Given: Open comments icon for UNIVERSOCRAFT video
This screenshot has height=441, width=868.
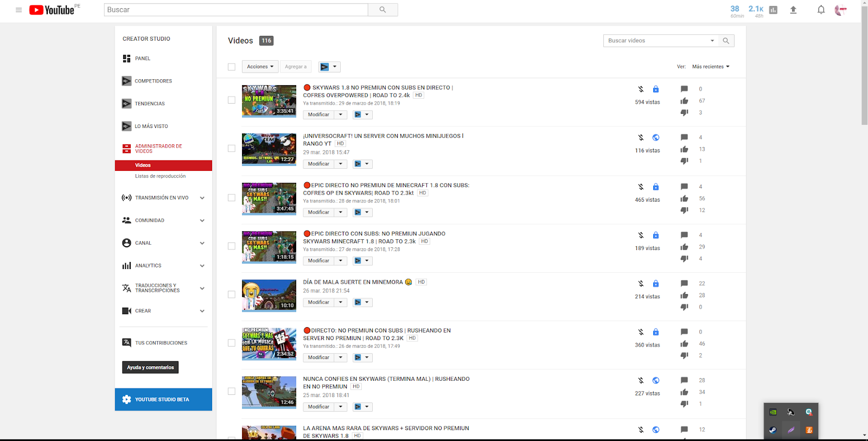Looking at the screenshot, I should pos(685,138).
